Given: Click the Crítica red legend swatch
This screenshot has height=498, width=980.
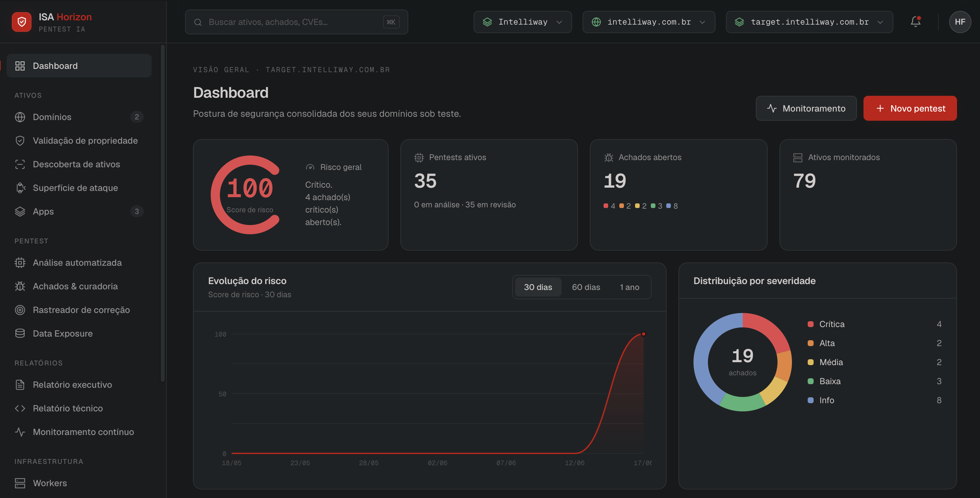Looking at the screenshot, I should click(x=810, y=324).
